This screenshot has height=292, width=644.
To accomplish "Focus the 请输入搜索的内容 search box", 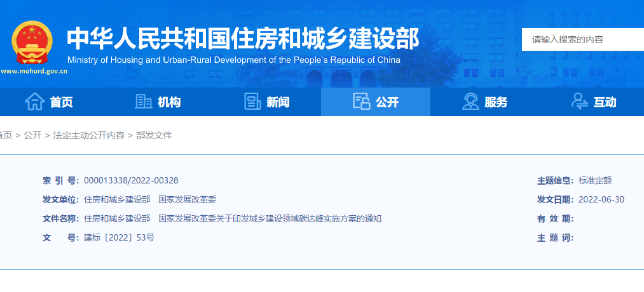I will pos(582,39).
